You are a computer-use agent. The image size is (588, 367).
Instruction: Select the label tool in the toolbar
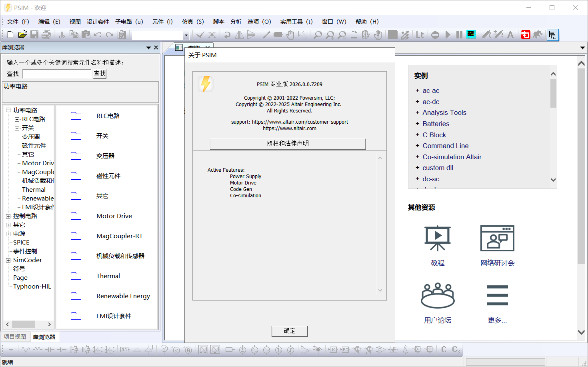278,35
